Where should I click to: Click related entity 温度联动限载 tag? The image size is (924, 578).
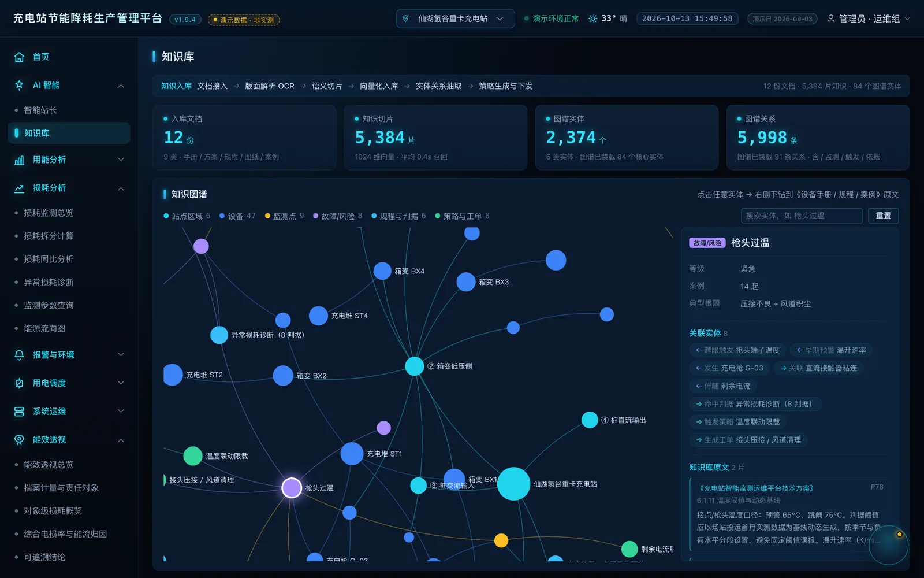737,422
